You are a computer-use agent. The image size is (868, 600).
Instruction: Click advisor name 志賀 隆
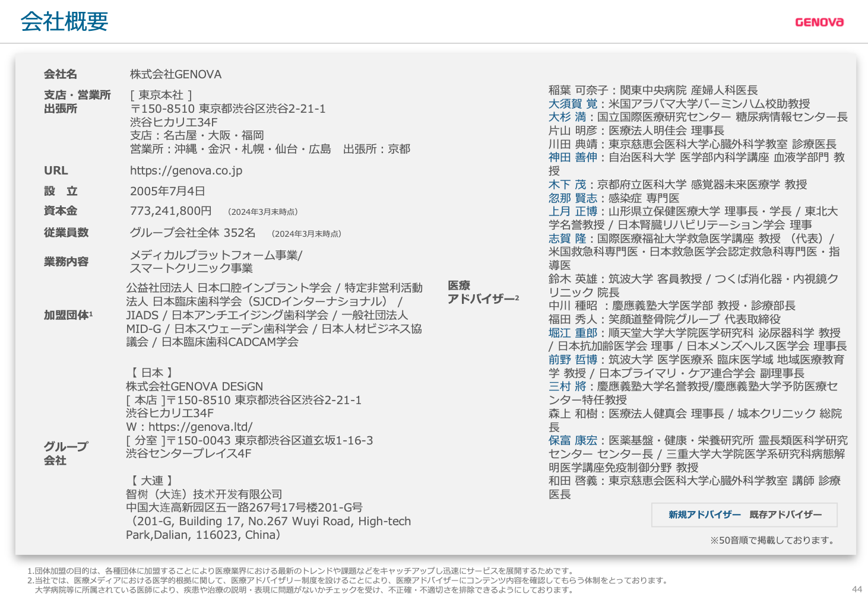(x=567, y=239)
